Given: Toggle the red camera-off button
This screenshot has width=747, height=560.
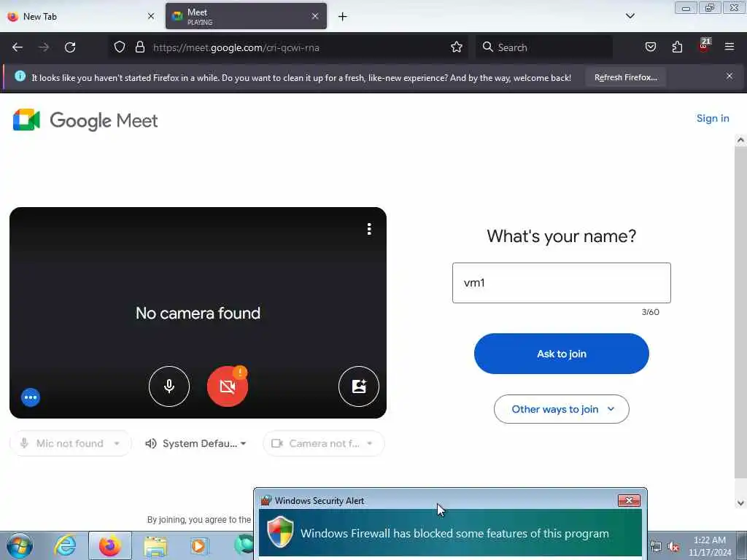Looking at the screenshot, I should (x=228, y=386).
